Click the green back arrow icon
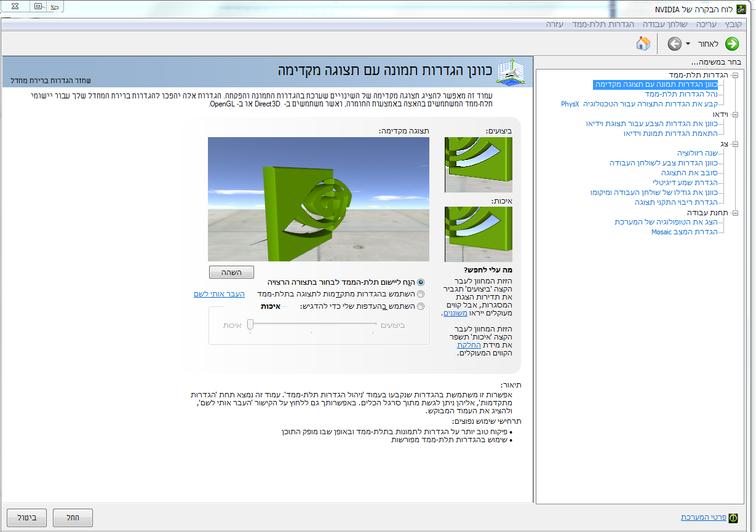Screen dimensions: 756x532 [x=732, y=44]
